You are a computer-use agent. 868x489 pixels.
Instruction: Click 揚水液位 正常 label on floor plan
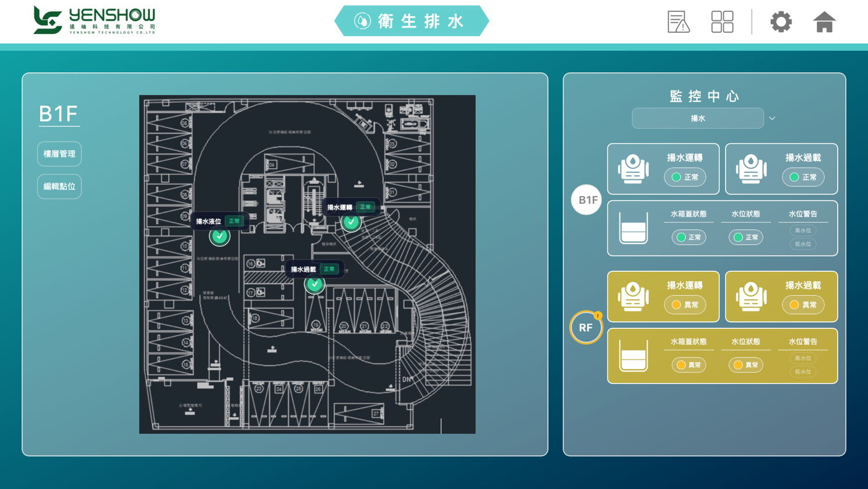pyautogui.click(x=219, y=221)
